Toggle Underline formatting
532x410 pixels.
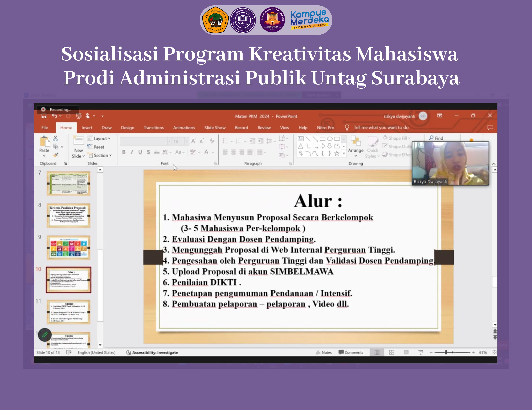[140, 152]
